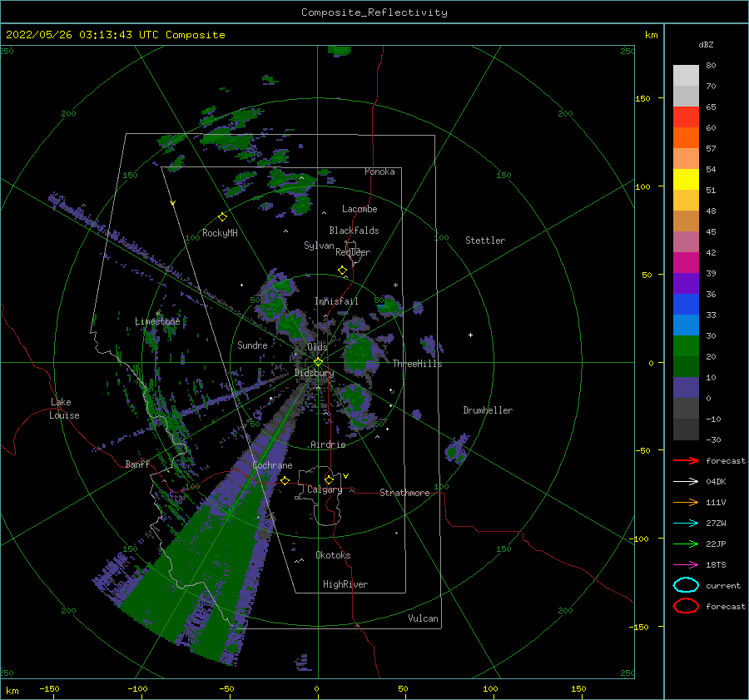This screenshot has width=749, height=700.
Task: Select the magenta 18TS arrow icon
Action: pyautogui.click(x=686, y=565)
